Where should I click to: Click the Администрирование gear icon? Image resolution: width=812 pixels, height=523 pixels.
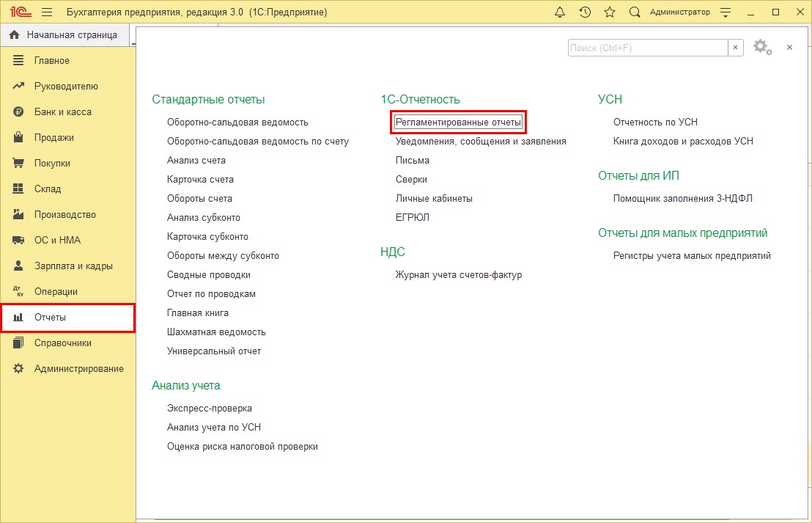tap(18, 368)
